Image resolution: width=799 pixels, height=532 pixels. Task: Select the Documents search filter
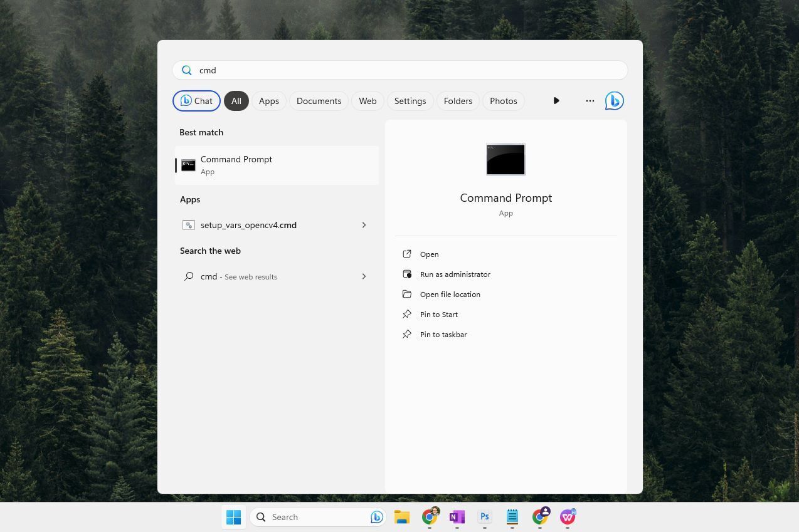click(319, 100)
